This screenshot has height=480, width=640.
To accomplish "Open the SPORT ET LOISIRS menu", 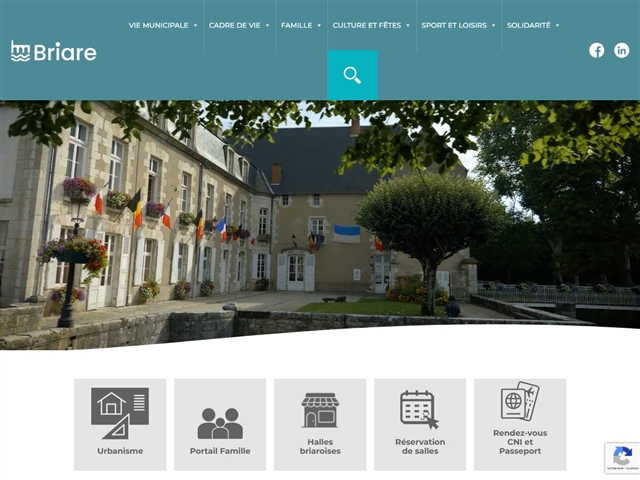I will coord(454,25).
